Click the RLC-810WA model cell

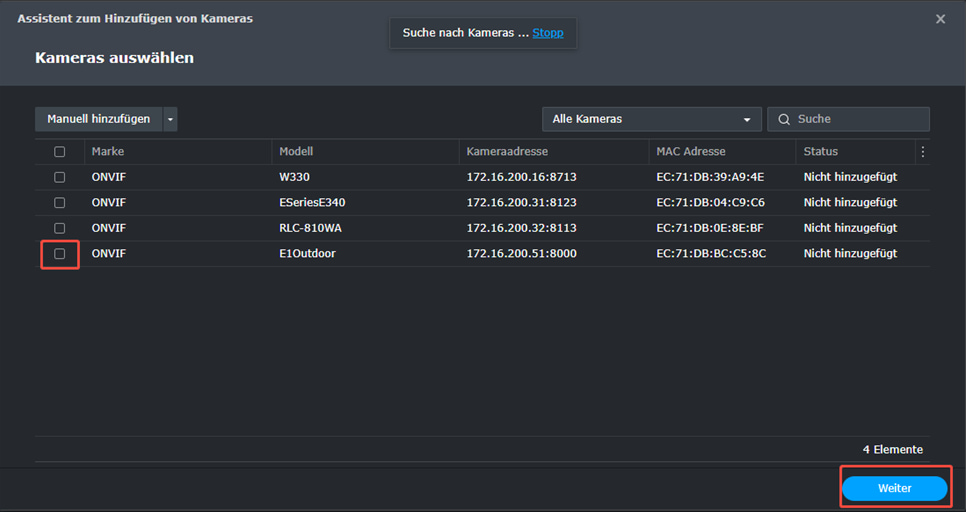(310, 228)
